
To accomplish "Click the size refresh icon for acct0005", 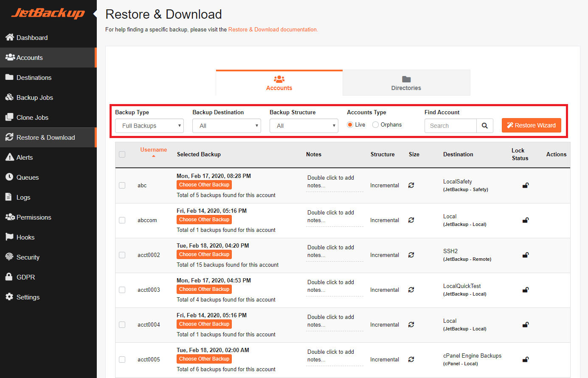I will click(x=411, y=359).
